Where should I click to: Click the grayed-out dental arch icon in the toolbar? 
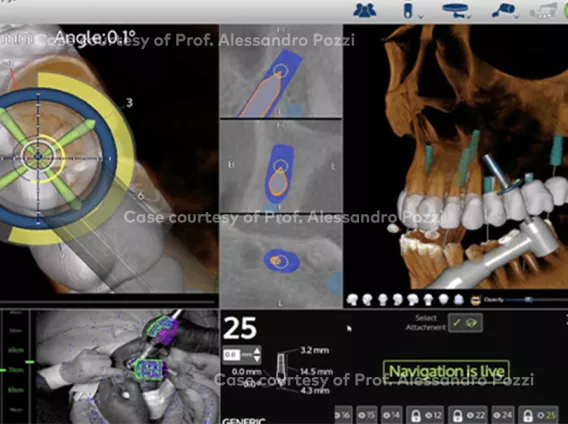click(543, 11)
